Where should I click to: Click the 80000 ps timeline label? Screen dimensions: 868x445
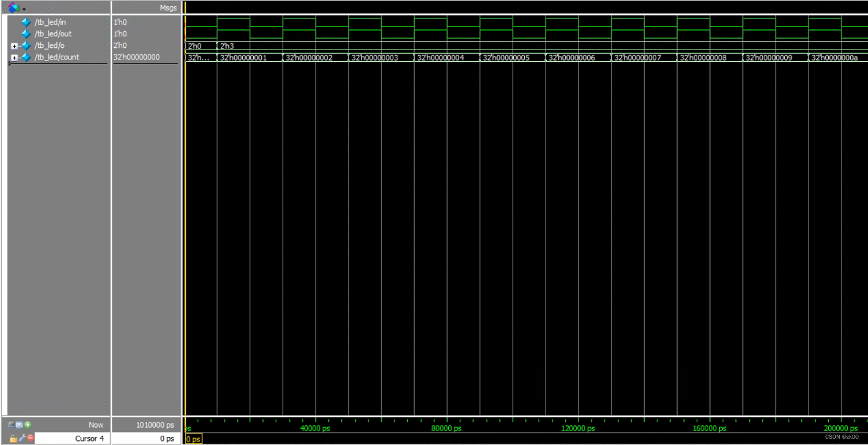pyautogui.click(x=447, y=429)
